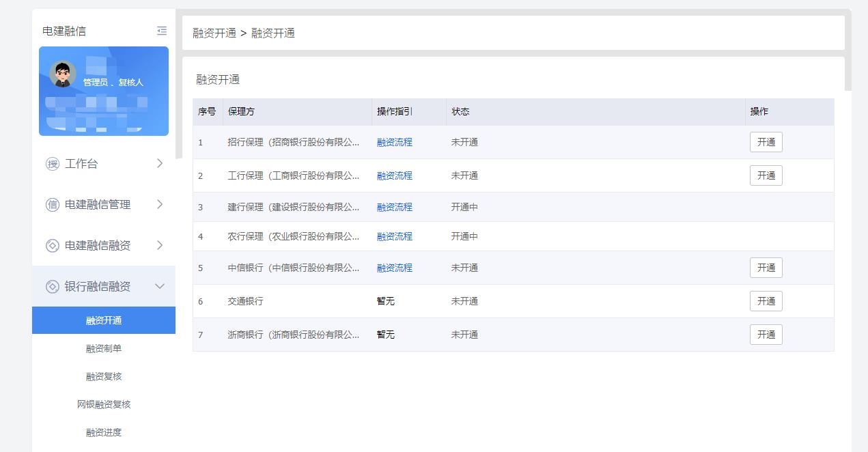This screenshot has height=452, width=868.
Task: Click the user avatar picture
Action: [x=63, y=74]
